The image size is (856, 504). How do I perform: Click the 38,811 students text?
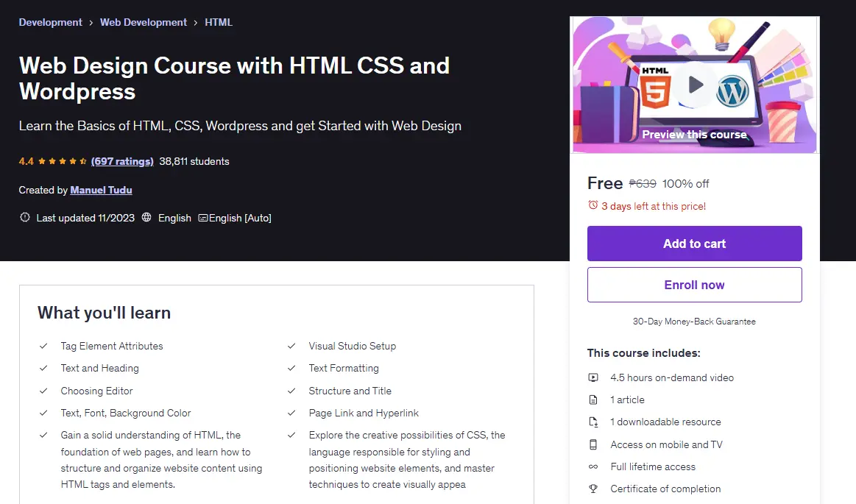coord(194,161)
